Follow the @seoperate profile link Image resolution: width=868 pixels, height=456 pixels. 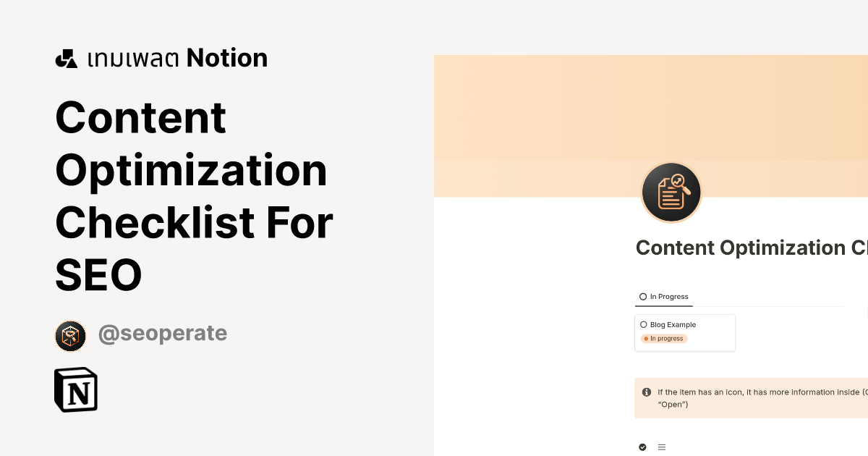[163, 333]
